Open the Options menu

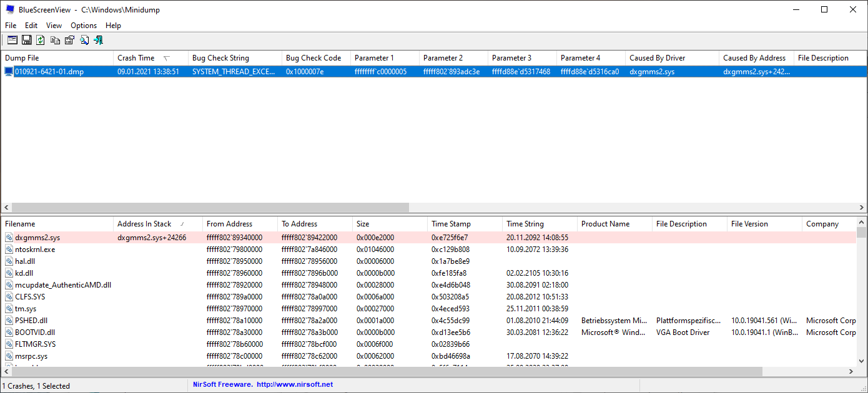[83, 25]
